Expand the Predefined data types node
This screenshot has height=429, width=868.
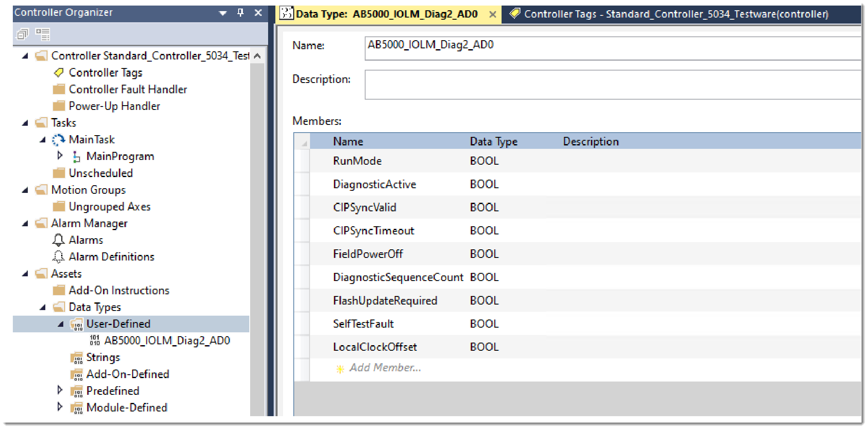pyautogui.click(x=60, y=391)
